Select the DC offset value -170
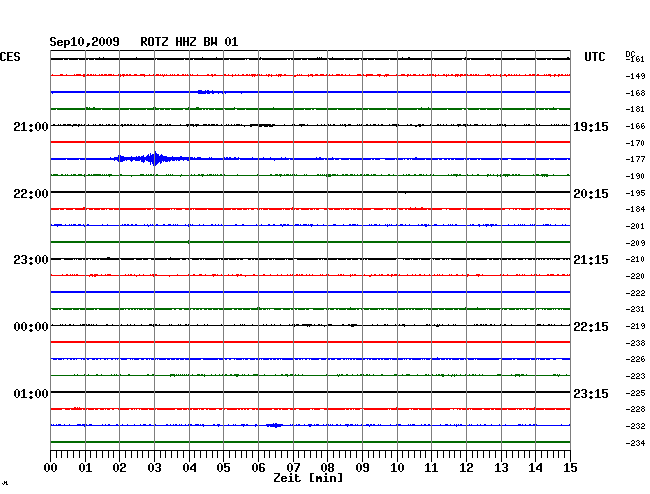 tap(635, 143)
